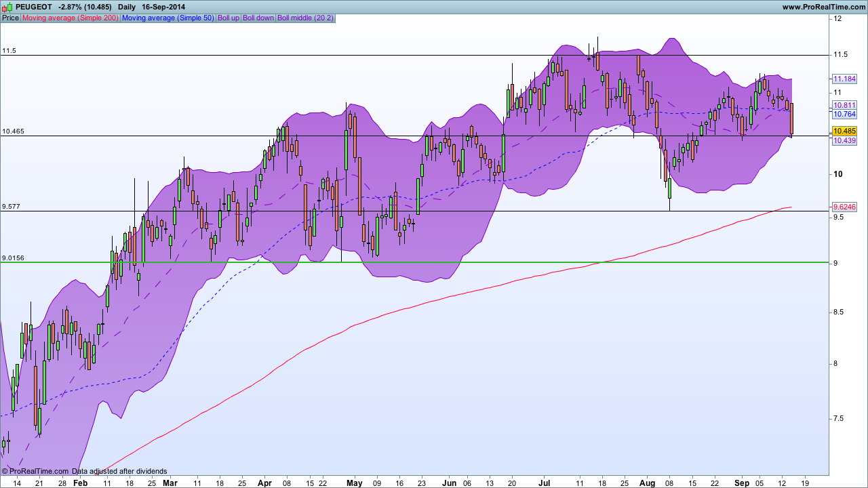Open the www.ProRealTime.com link
The width and height of the screenshot is (868, 488).
tap(823, 7)
